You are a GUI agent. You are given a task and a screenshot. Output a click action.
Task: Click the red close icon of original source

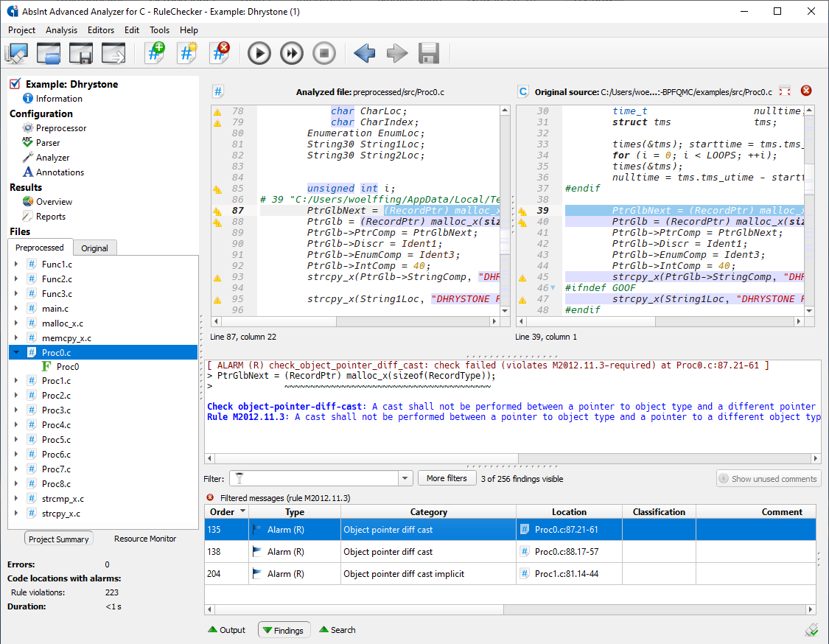pyautogui.click(x=805, y=91)
